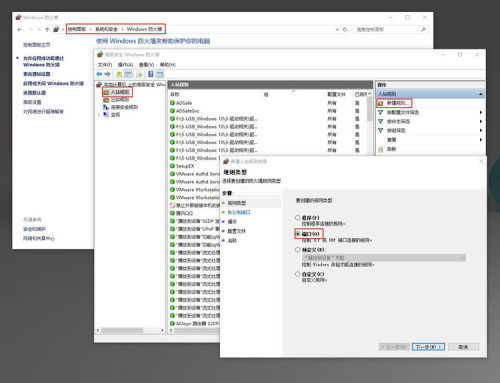Screen dimensions: 500x383
Task: Click 控制面板 in the breadcrumb path
Action: [77, 29]
